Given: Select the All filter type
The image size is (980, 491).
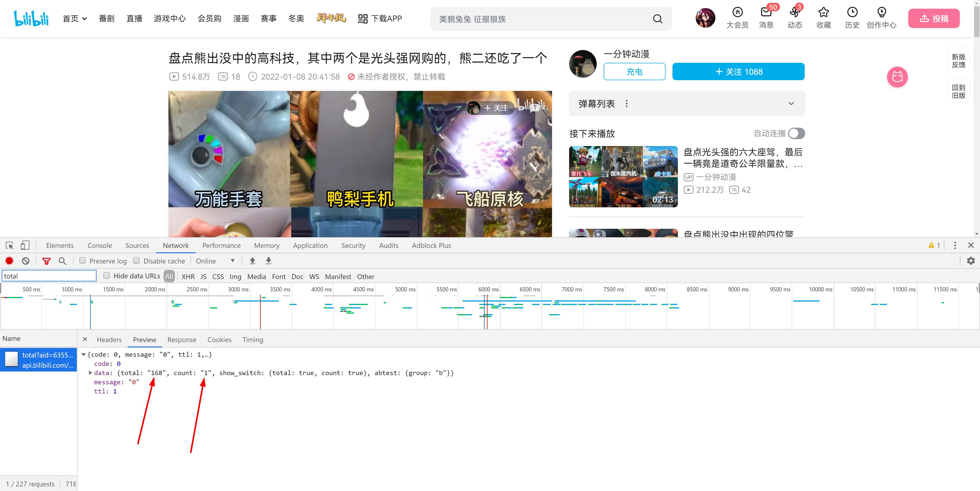Looking at the screenshot, I should click(x=169, y=276).
